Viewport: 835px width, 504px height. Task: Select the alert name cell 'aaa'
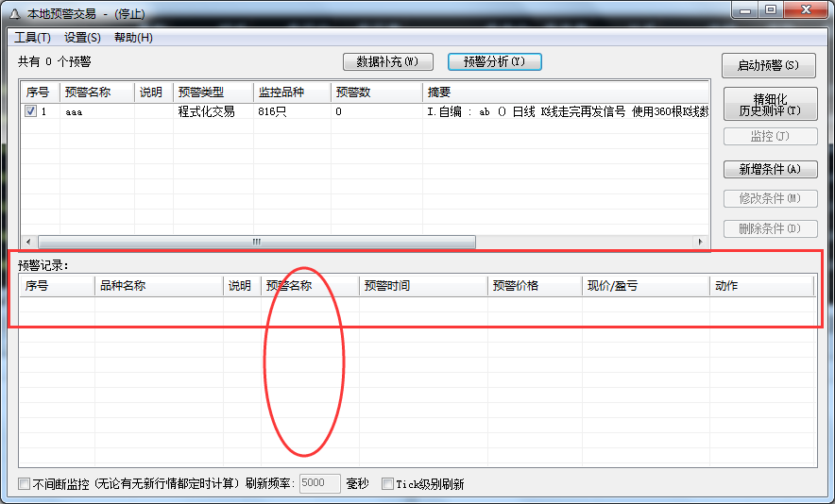(x=74, y=111)
